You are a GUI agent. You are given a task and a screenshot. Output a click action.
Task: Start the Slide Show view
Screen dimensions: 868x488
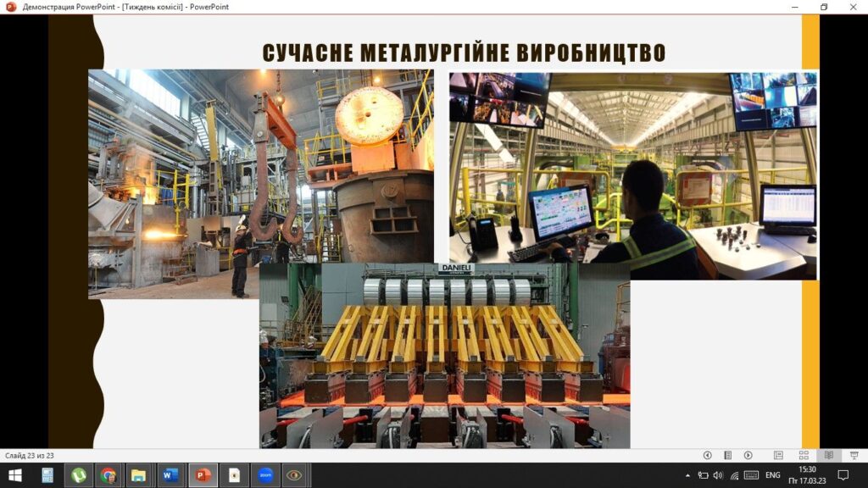854,455
